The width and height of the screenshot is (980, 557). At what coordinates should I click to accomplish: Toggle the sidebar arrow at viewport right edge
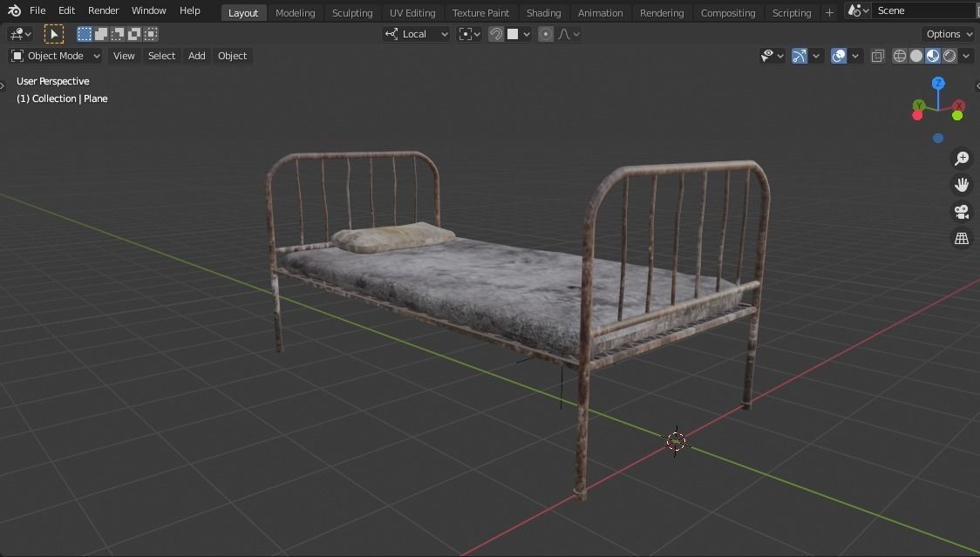pyautogui.click(x=977, y=85)
